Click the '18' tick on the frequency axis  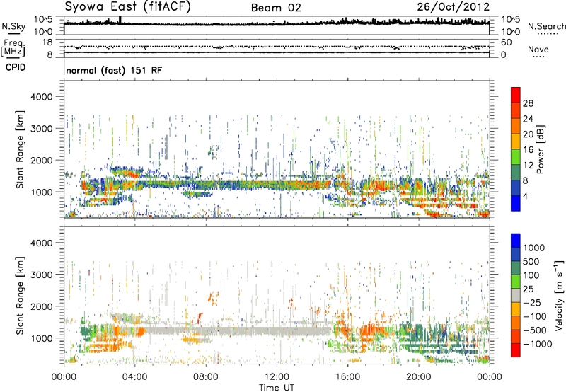pyautogui.click(x=47, y=42)
